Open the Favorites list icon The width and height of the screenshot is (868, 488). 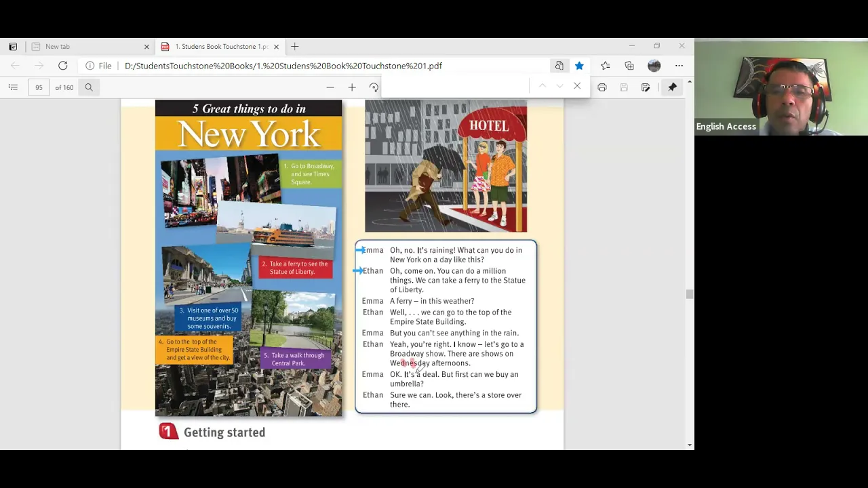point(605,66)
